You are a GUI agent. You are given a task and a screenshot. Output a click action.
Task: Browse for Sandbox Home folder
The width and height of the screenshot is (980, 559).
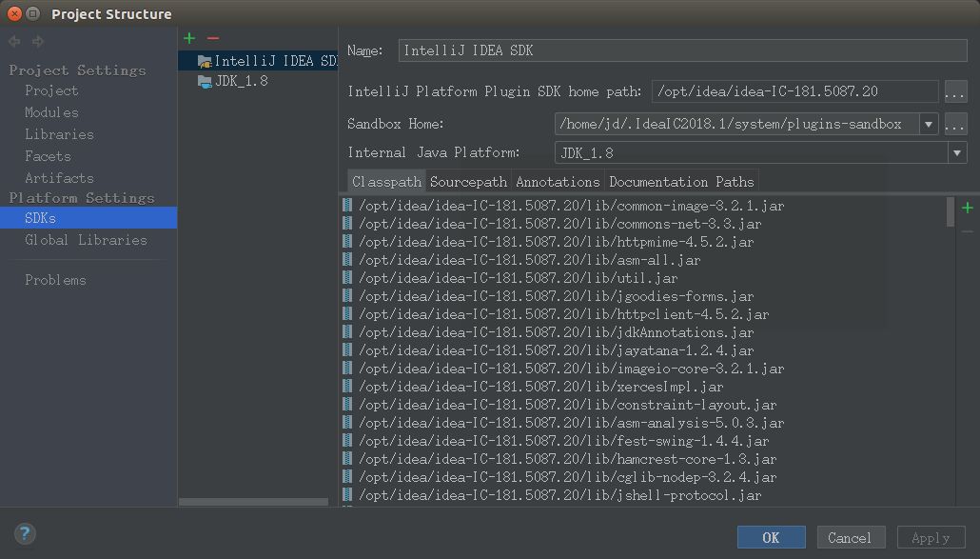pyautogui.click(x=955, y=125)
